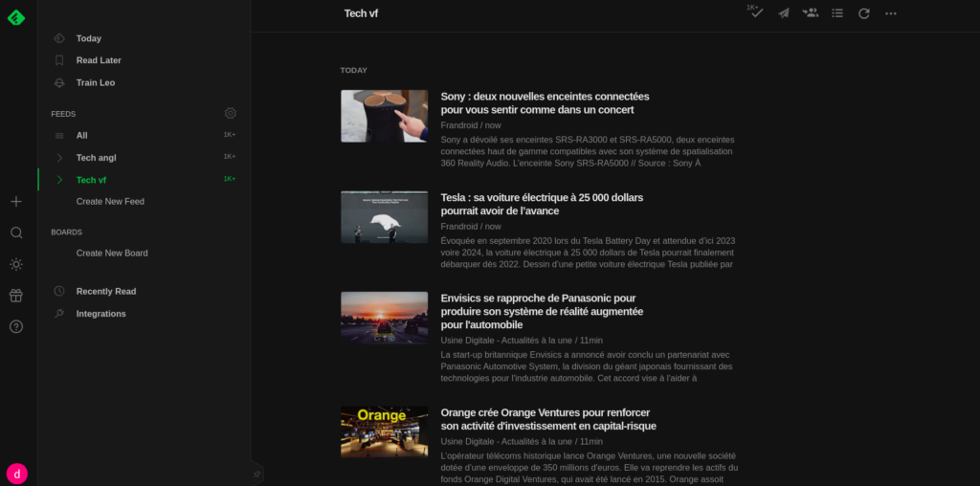Screen dimensions: 980x486
Task: Click the paper plane share icon
Action: [x=784, y=13]
